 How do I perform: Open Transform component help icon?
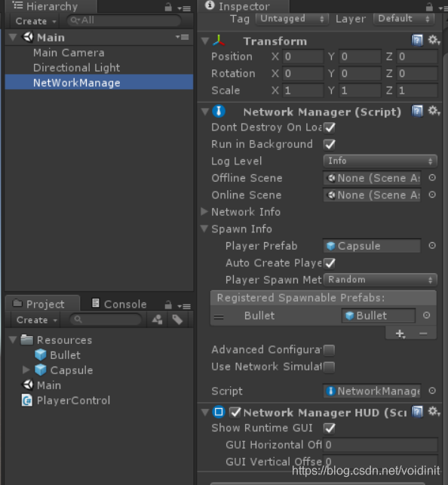417,41
